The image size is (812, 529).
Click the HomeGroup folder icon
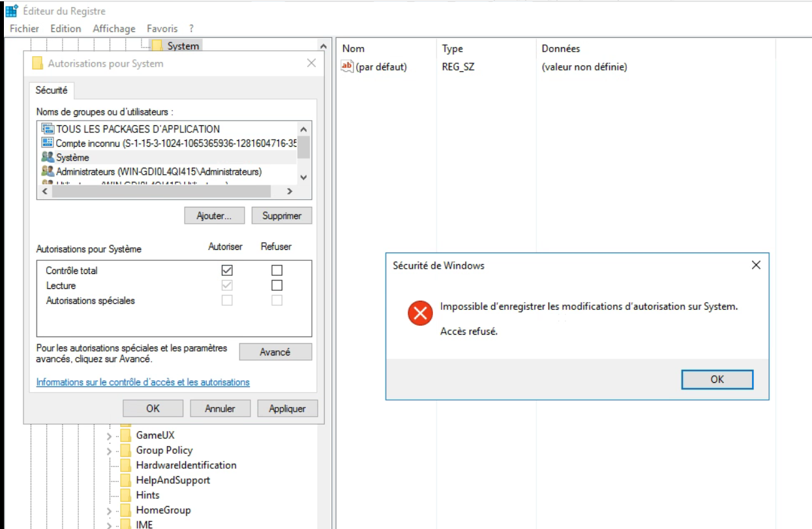(125, 510)
